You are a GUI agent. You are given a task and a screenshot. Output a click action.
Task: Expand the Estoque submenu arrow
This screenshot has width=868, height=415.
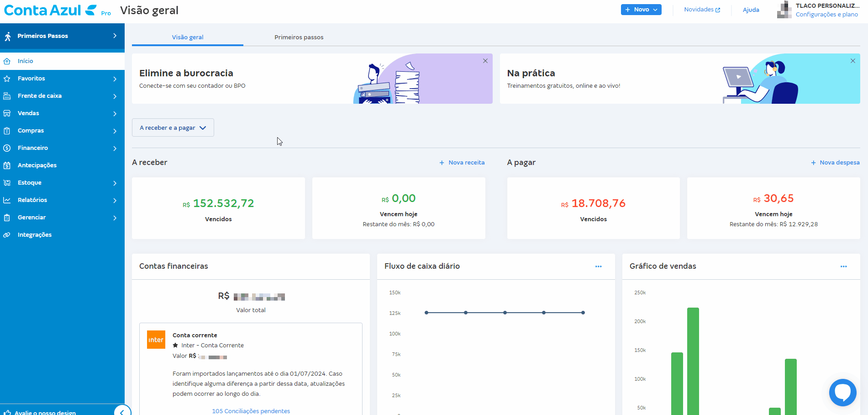point(115,183)
